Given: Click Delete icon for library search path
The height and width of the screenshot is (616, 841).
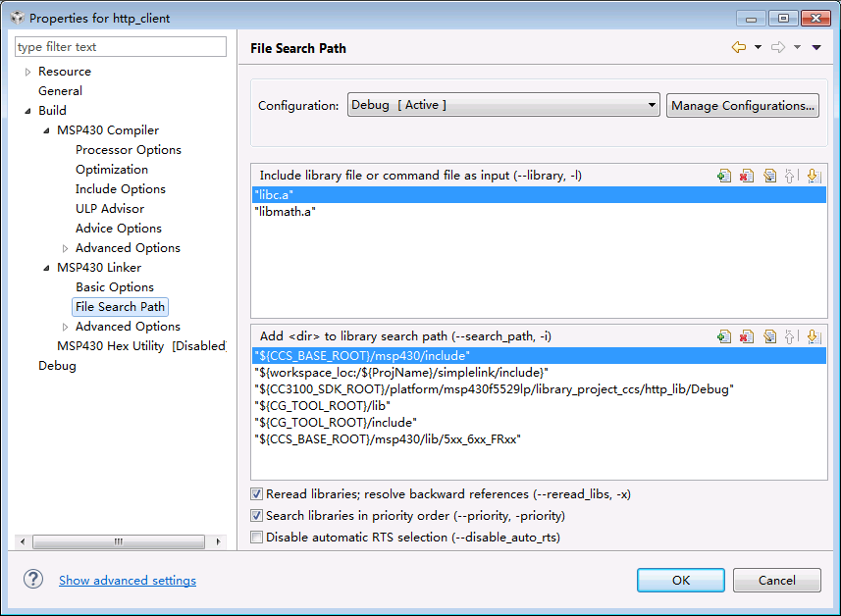Looking at the screenshot, I should [x=747, y=336].
